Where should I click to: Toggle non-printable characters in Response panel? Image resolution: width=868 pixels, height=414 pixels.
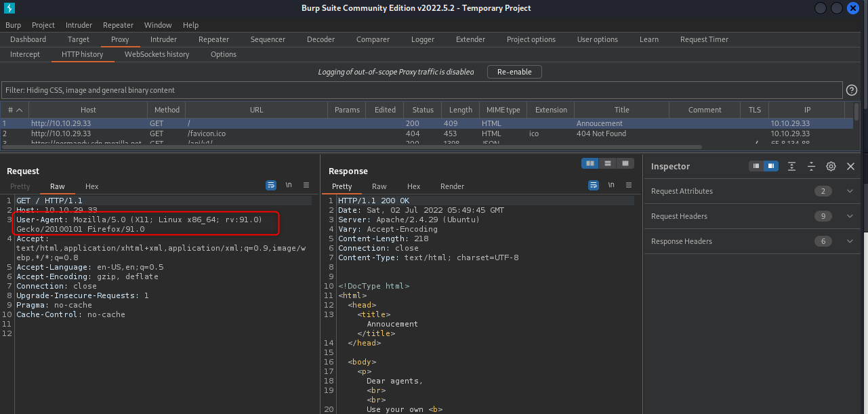click(611, 185)
